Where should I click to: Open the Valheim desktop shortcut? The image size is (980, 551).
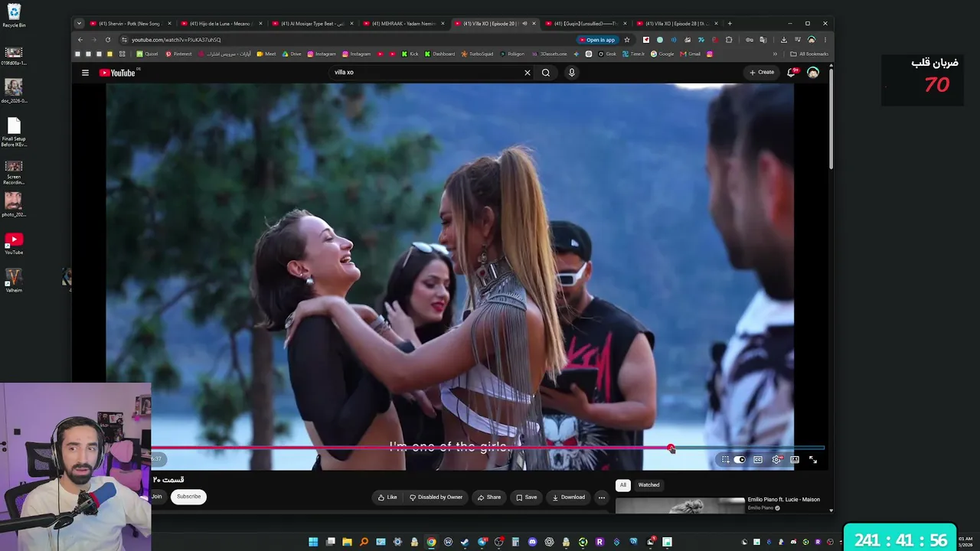(14, 281)
